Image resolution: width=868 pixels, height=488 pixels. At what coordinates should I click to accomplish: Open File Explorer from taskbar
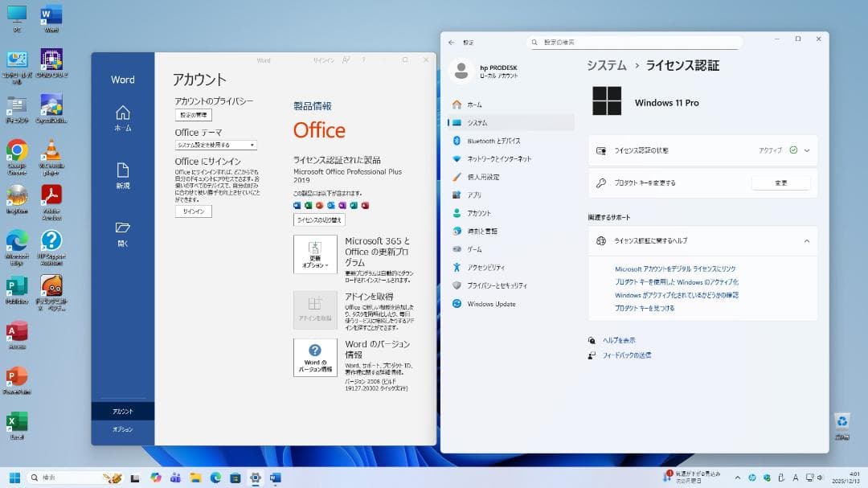[x=195, y=478]
